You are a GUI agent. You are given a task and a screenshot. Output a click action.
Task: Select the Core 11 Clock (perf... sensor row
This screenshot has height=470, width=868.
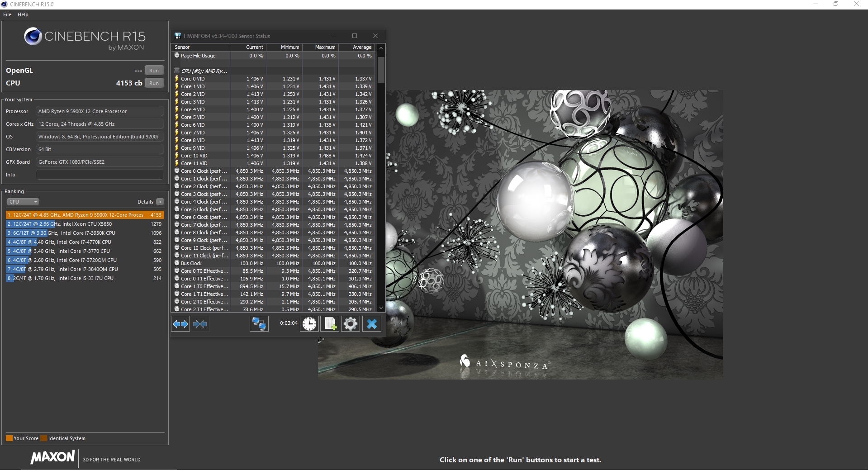coord(273,256)
